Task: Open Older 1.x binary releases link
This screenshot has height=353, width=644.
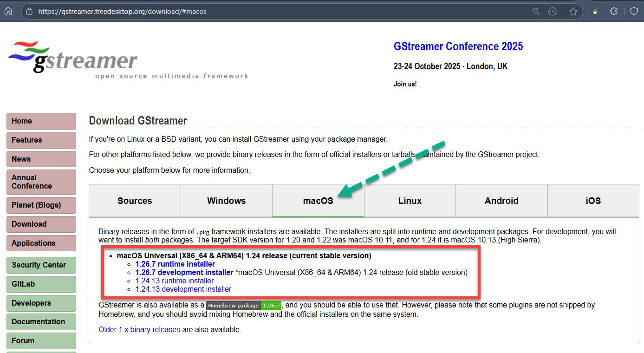Action: point(139,330)
